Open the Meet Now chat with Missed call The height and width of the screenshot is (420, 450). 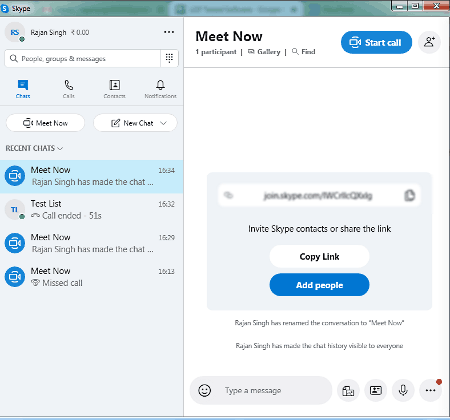[x=91, y=277]
